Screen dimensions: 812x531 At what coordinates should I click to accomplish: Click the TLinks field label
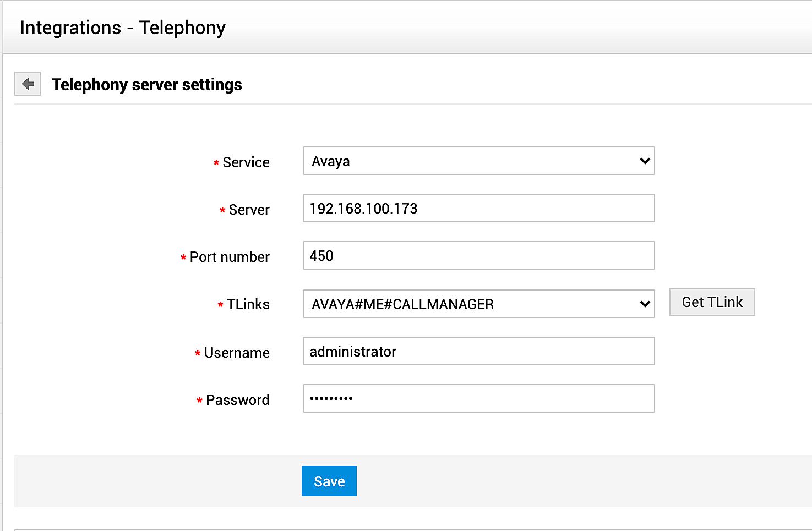click(x=248, y=304)
